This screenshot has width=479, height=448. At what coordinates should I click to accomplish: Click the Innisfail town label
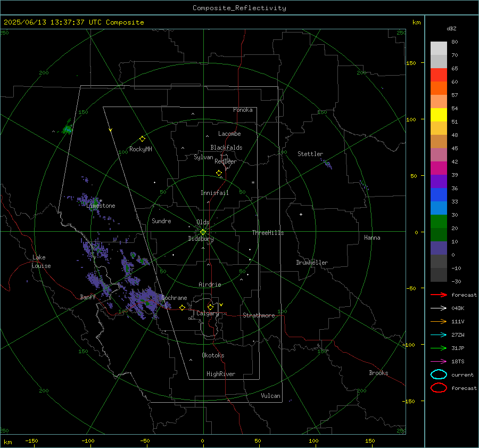[214, 193]
